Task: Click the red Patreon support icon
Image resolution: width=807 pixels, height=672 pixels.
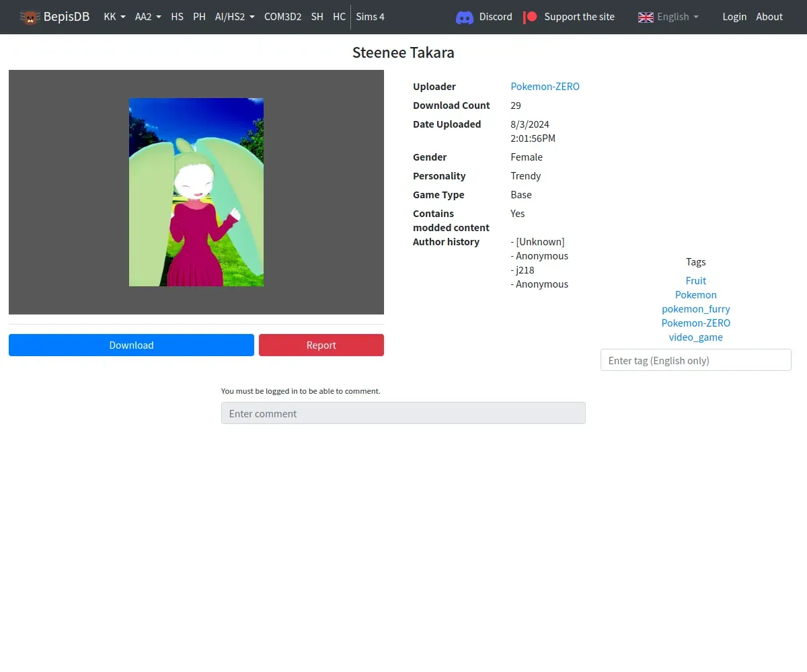Action: 531,17
